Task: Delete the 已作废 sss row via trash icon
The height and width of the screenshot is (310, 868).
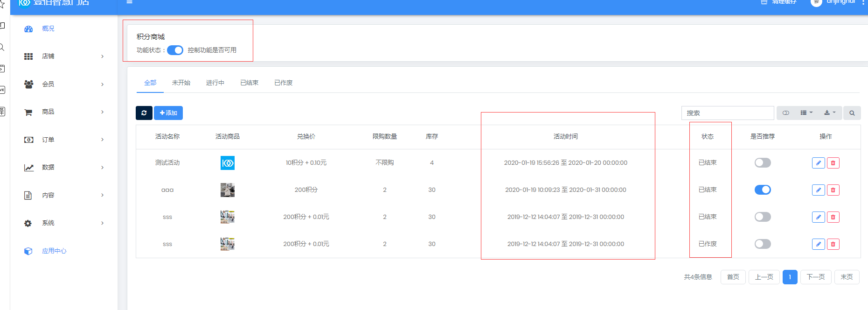Action: tap(833, 244)
